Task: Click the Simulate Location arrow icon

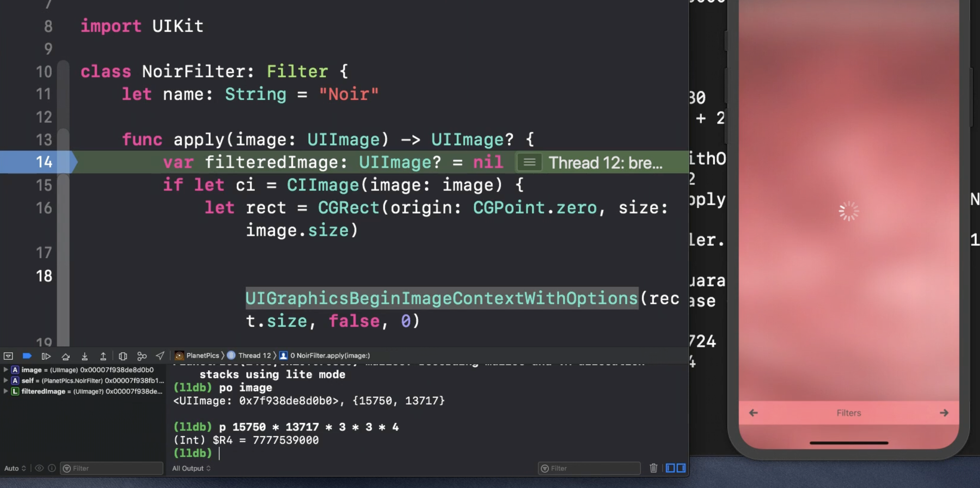Action: coord(160,355)
